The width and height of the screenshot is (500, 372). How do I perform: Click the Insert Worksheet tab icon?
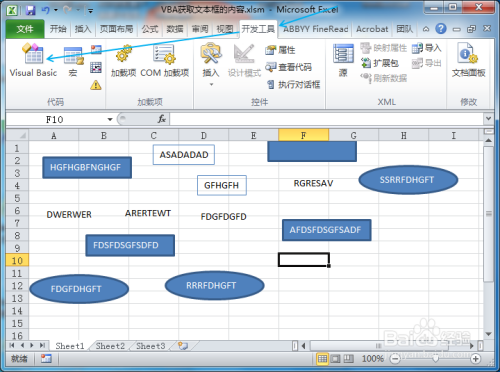183,346
